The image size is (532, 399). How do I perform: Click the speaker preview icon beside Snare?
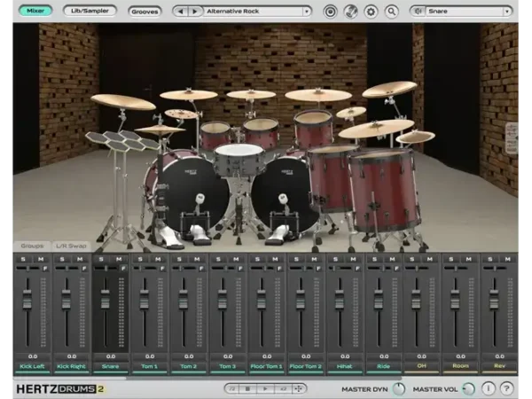(418, 12)
